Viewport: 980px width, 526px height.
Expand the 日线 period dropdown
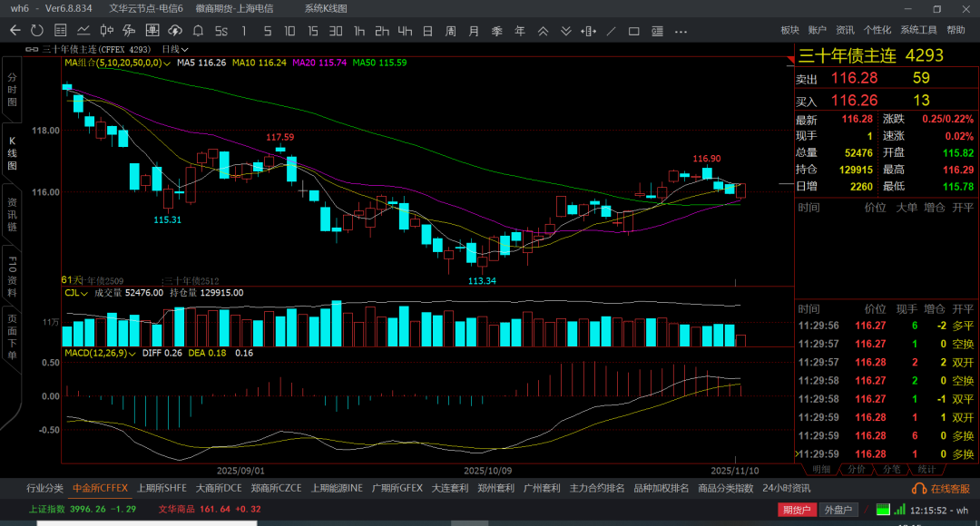pyautogui.click(x=175, y=49)
